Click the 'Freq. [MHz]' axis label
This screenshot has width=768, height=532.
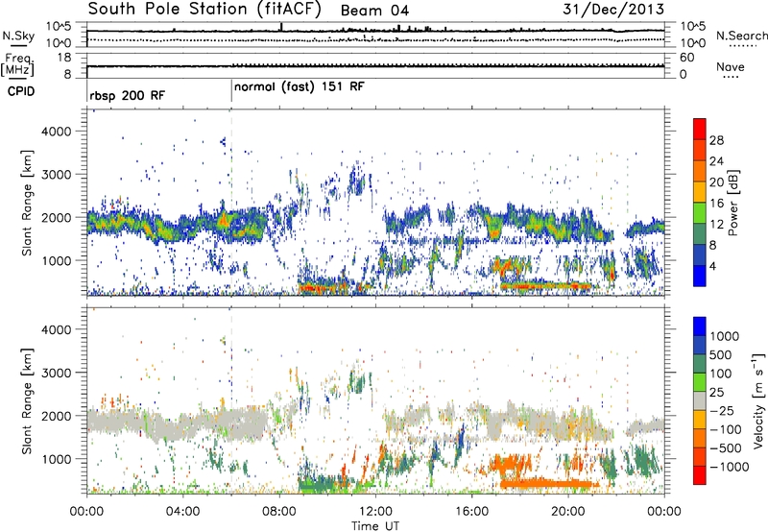[x=18, y=65]
